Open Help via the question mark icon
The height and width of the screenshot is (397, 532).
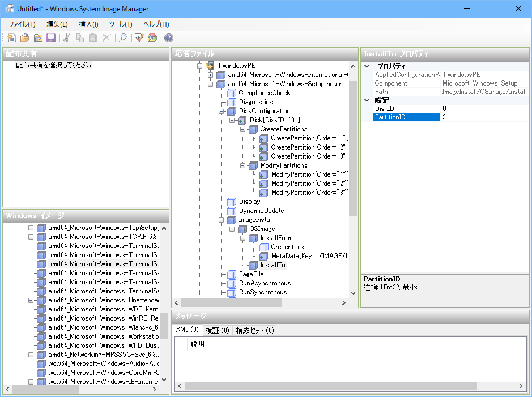[169, 38]
